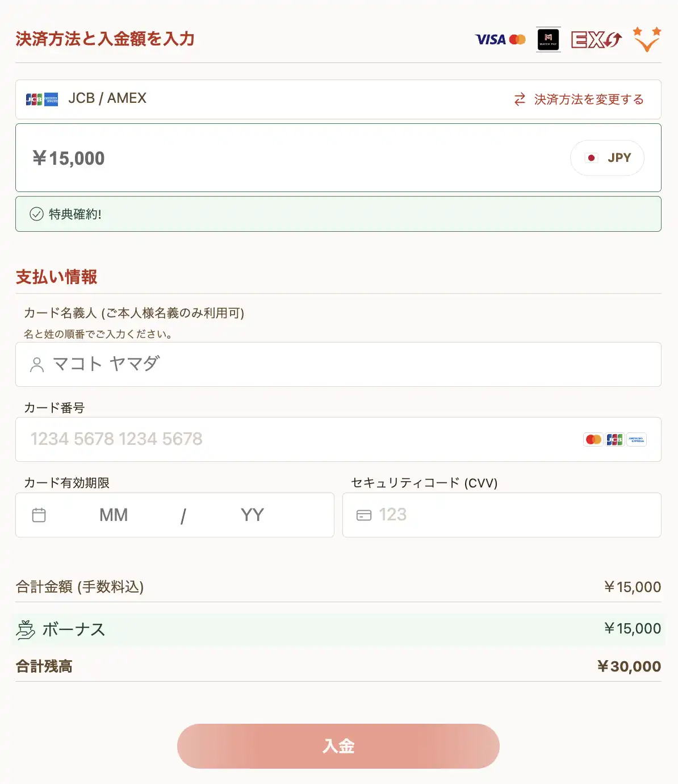Click the VISA Mastercard logo at top
The image size is (678, 784).
pos(500,39)
